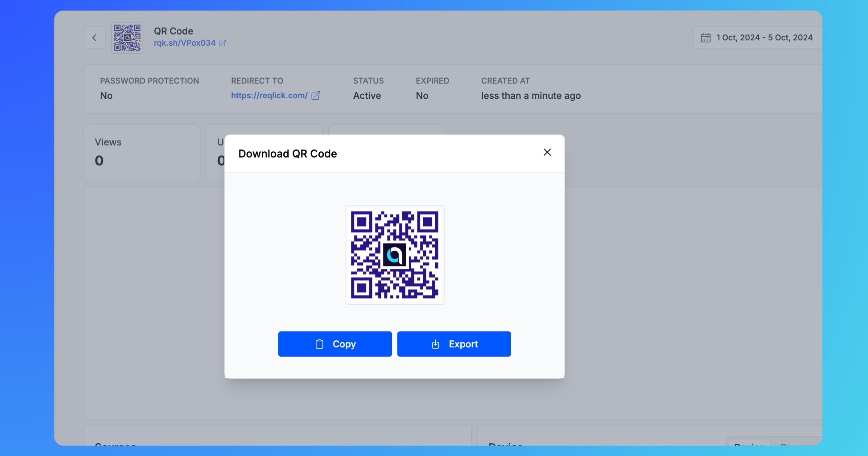
Task: Click the small QR code thumbnail in header
Action: (x=127, y=38)
